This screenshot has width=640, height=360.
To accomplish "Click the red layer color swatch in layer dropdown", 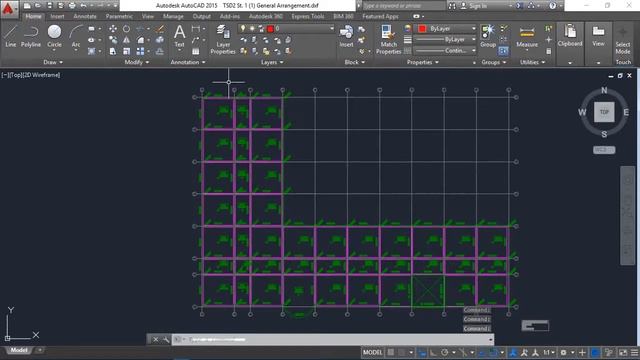I will coord(270,28).
